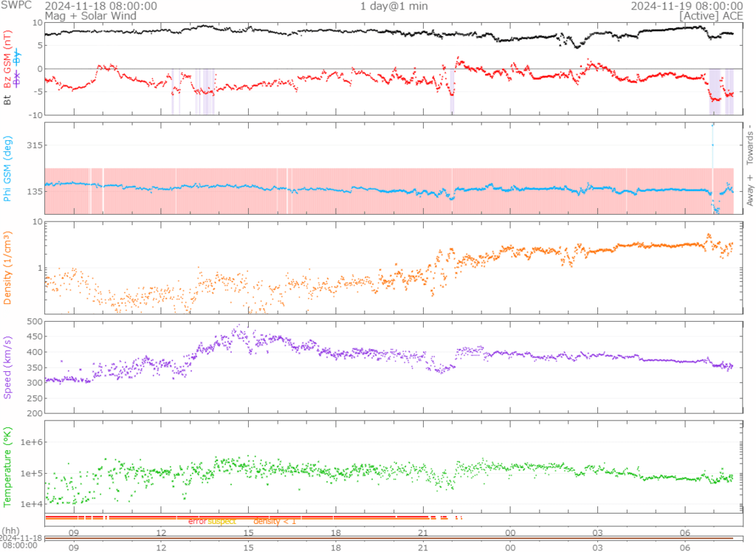
Task: Click the black 'Bt' axis label
Action: click(x=7, y=100)
